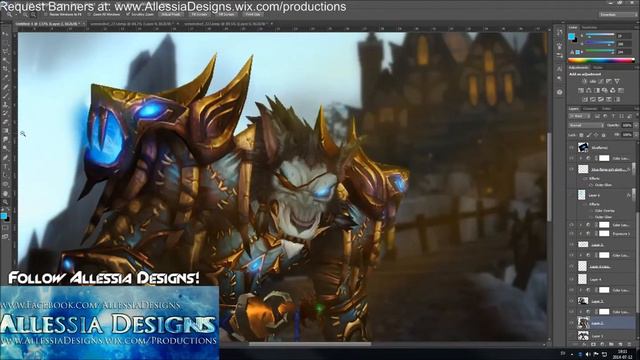Open the Essentials workspace dropdown

618,15
